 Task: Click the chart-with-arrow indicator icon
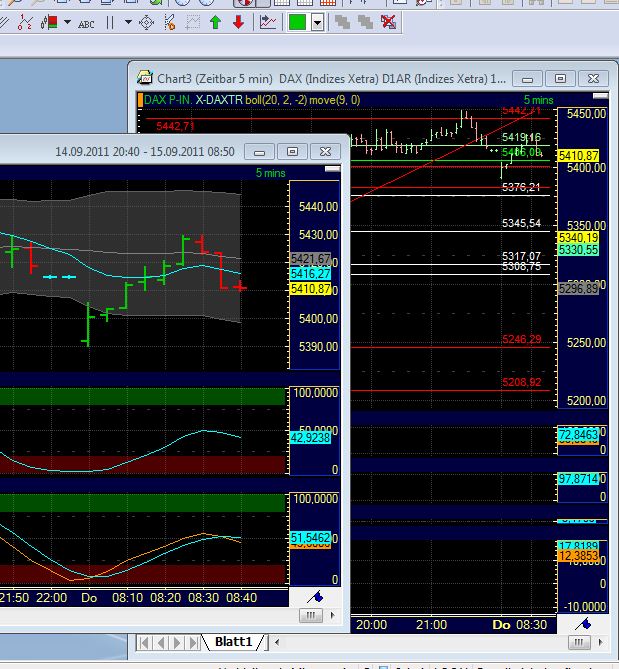coord(268,22)
